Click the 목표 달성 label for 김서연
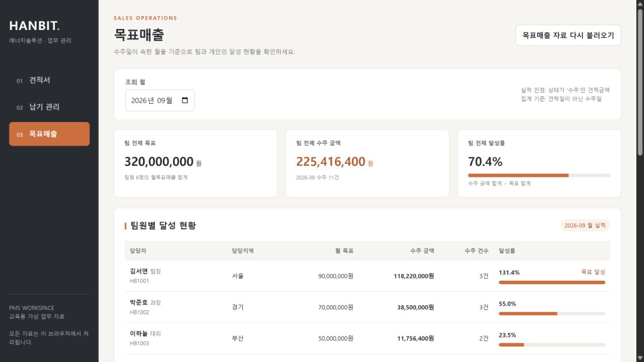Screen dimensions: 644x362 click(x=593, y=272)
